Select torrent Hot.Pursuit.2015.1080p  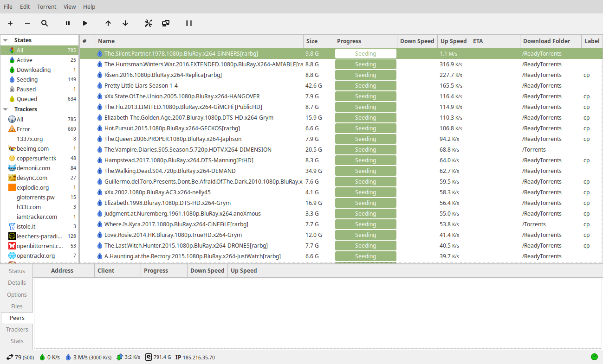(341, 128)
